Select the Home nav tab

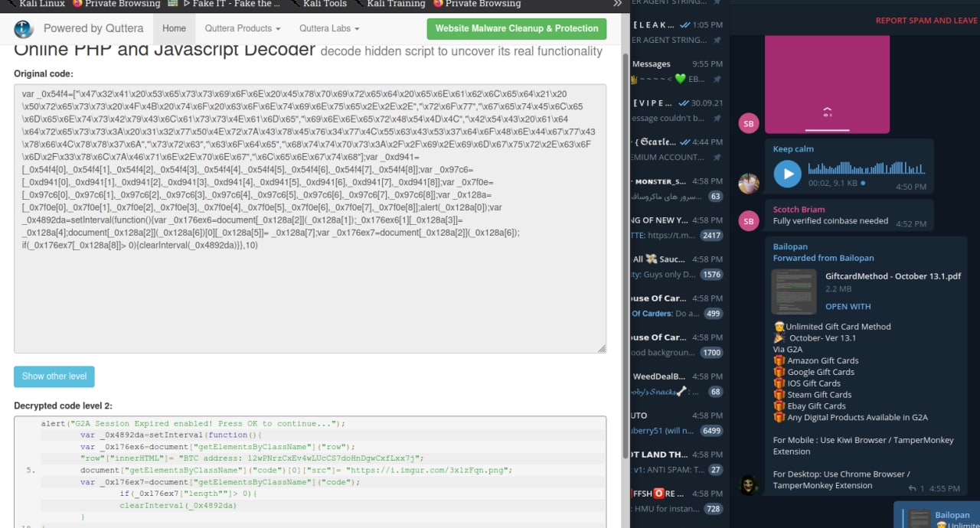click(x=174, y=28)
